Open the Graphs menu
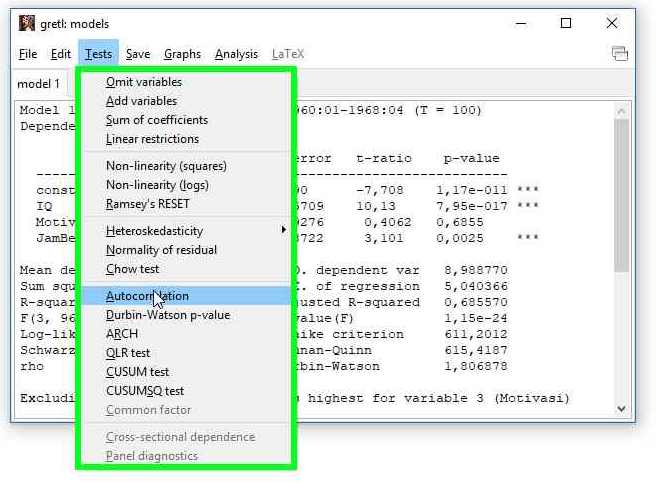The height and width of the screenshot is (483, 656). point(182,54)
